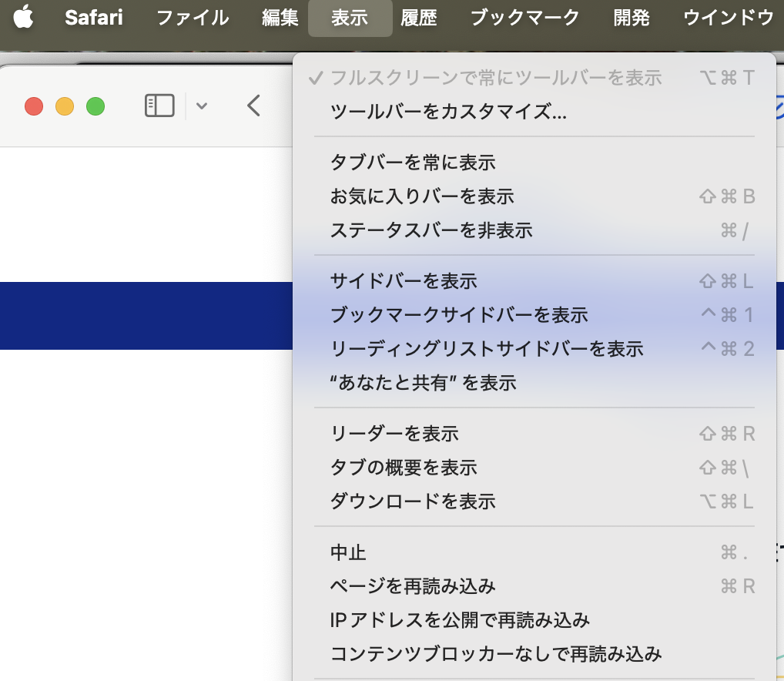
Task: Click ページを再読み込み to reload
Action: point(413,586)
